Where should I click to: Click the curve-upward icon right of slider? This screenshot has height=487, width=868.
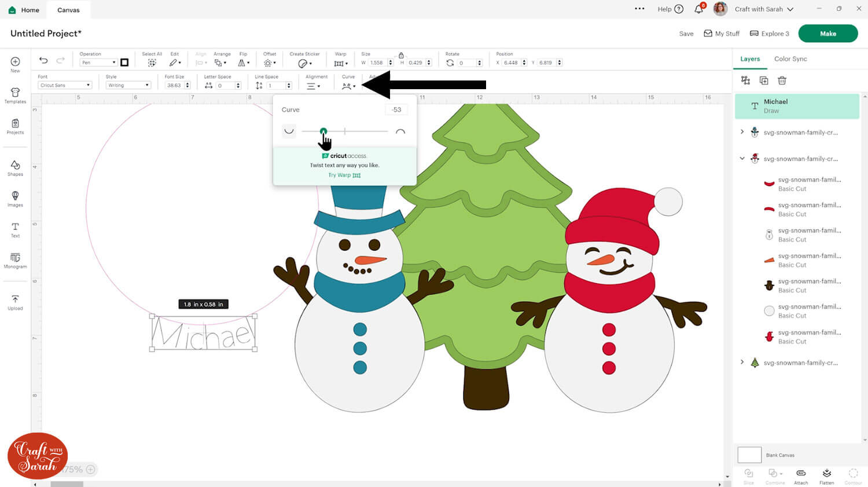[x=400, y=131]
